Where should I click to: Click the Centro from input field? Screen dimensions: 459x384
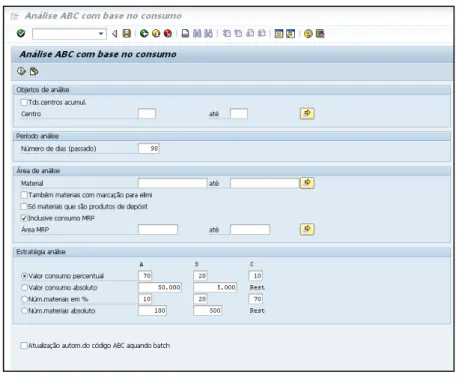click(147, 114)
